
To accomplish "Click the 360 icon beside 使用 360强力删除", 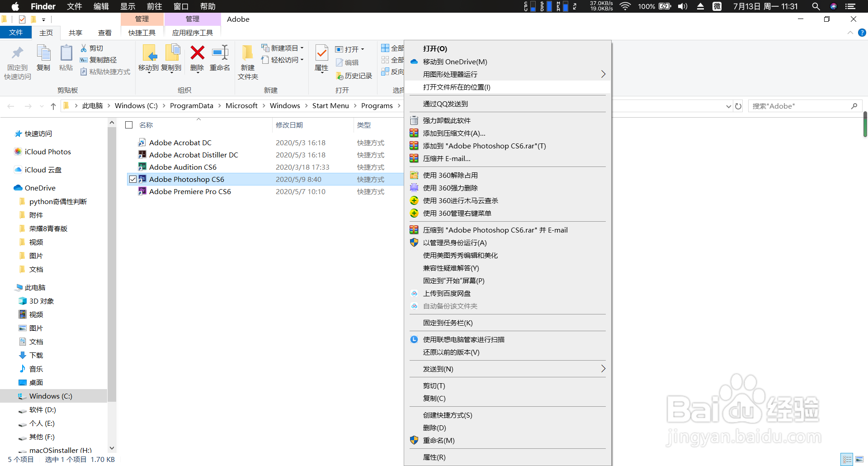I will coord(414,188).
